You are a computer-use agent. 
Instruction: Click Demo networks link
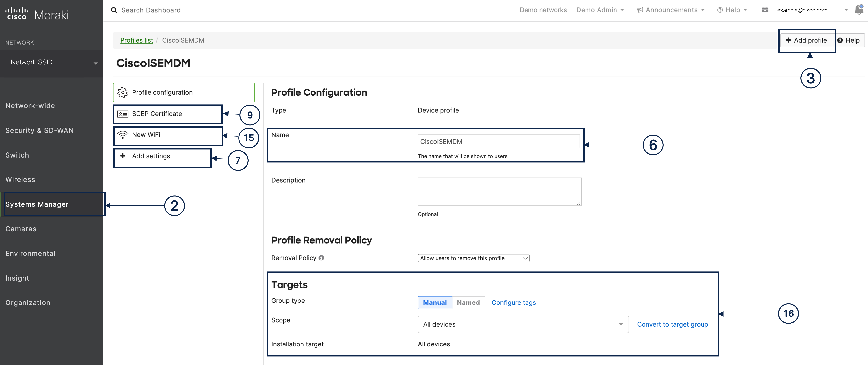click(x=543, y=10)
